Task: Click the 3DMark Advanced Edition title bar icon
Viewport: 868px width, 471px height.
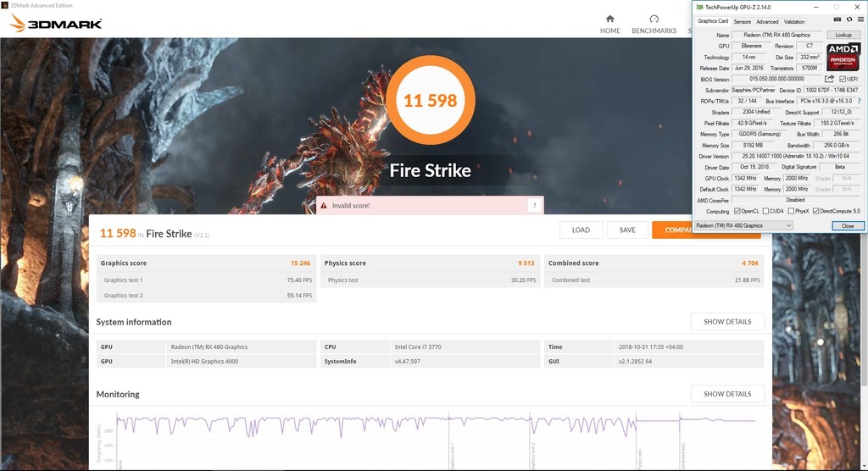Action: tap(5, 5)
